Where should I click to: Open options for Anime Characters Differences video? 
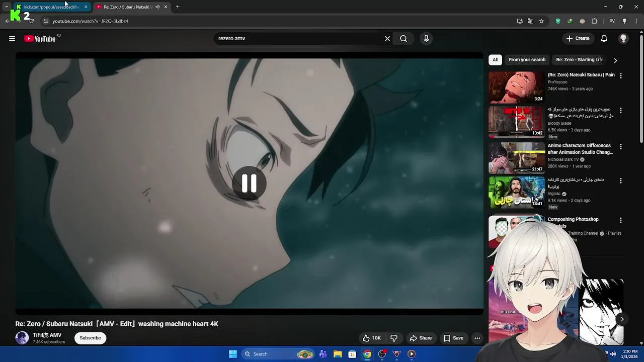pyautogui.click(x=620, y=146)
